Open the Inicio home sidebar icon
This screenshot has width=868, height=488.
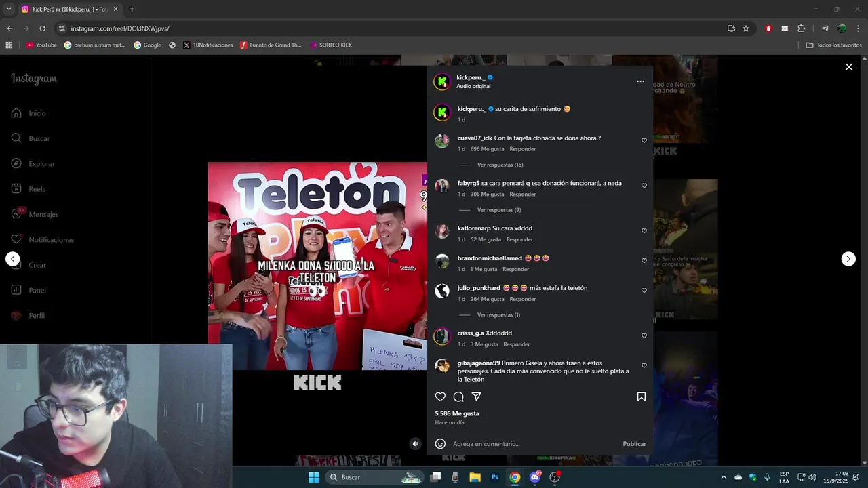tap(16, 113)
